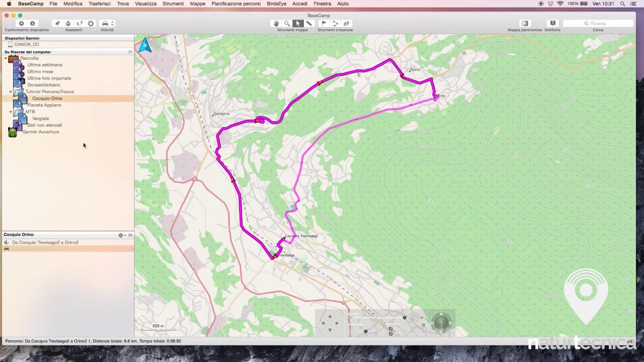Open the map overlay gear settings
Viewport: 644px width, 362px height.
coord(423,325)
